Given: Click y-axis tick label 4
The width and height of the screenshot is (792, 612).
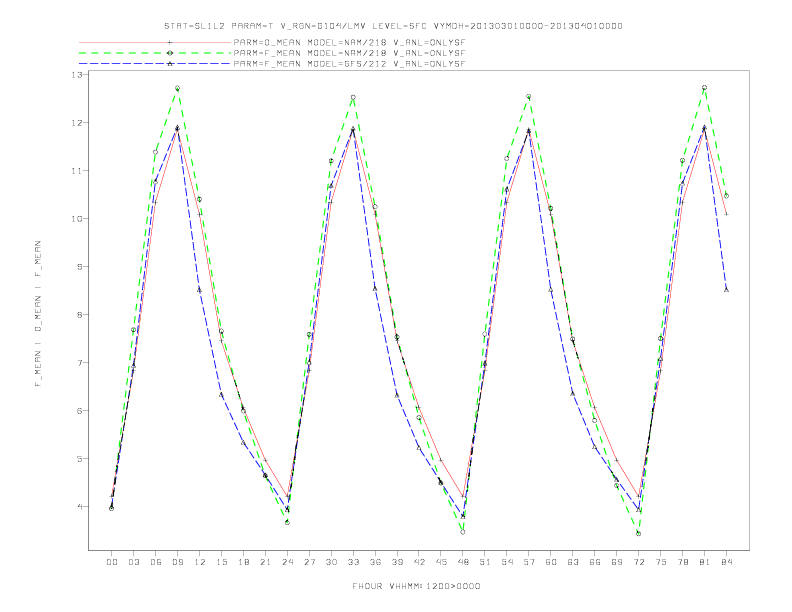Looking at the screenshot, I should pos(80,506).
